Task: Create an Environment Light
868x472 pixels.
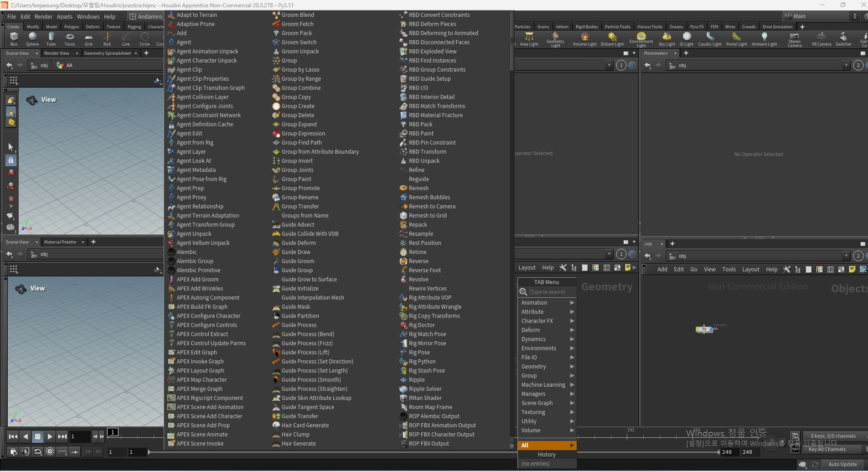Action: point(641,39)
